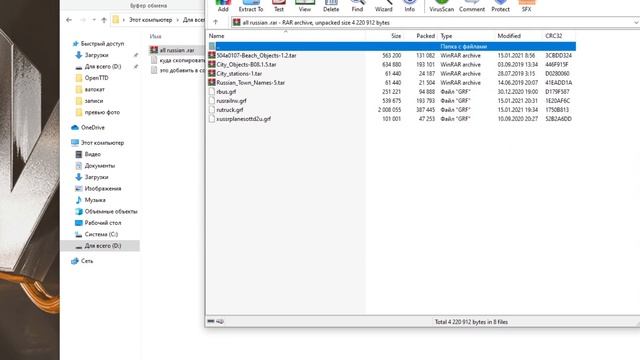Click the Add toolbar button in WinRAR

click(223, 6)
